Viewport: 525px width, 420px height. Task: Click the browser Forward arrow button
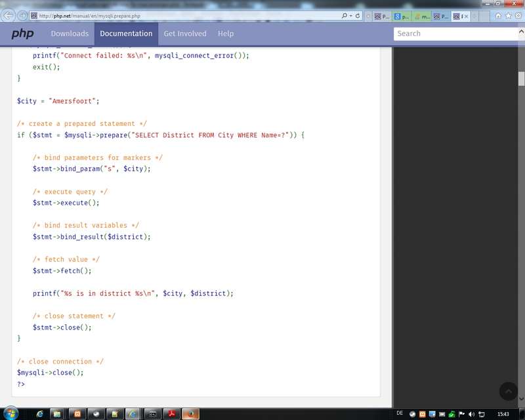pos(23,15)
